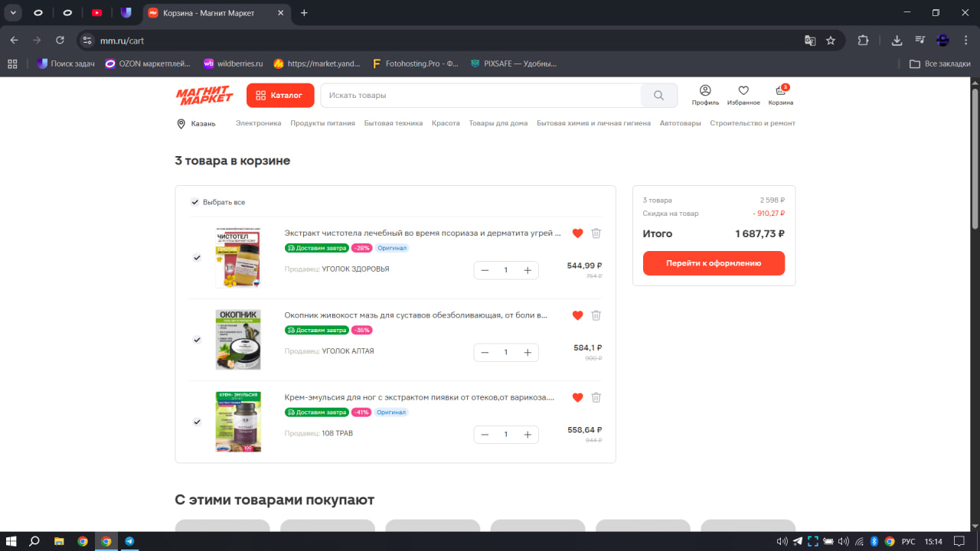980x551 pixels.
Task: Open Окопник живокост мазь product title link
Action: [416, 315]
